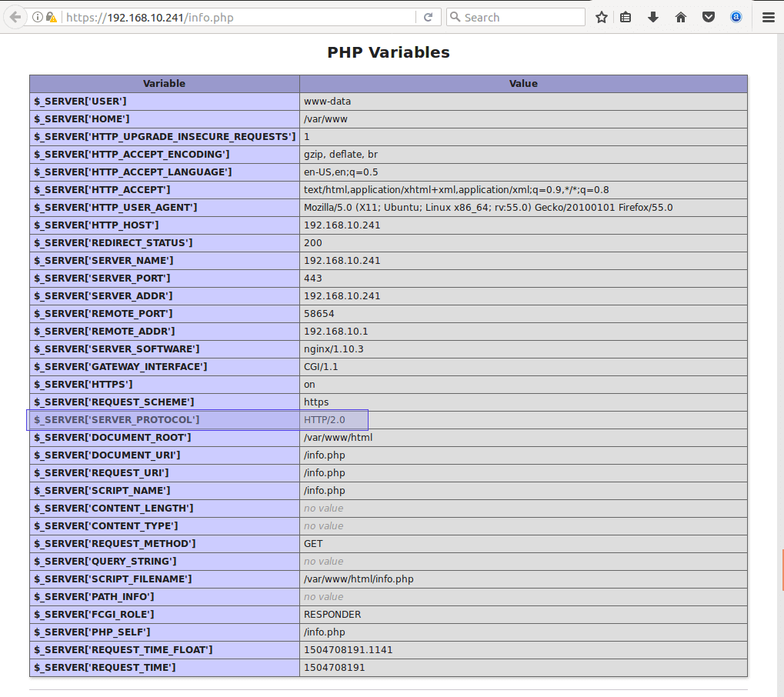
Task: Click the REQUEST_METHOD value GET
Action: [313, 544]
